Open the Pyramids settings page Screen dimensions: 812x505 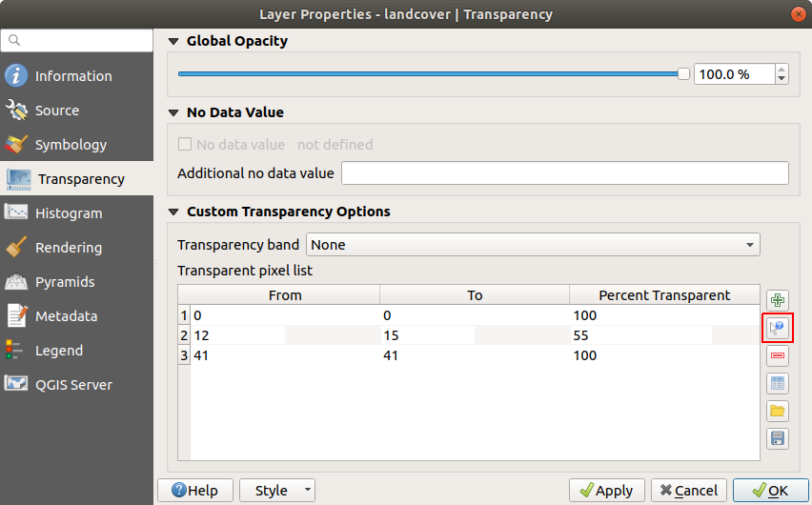pyautogui.click(x=65, y=282)
